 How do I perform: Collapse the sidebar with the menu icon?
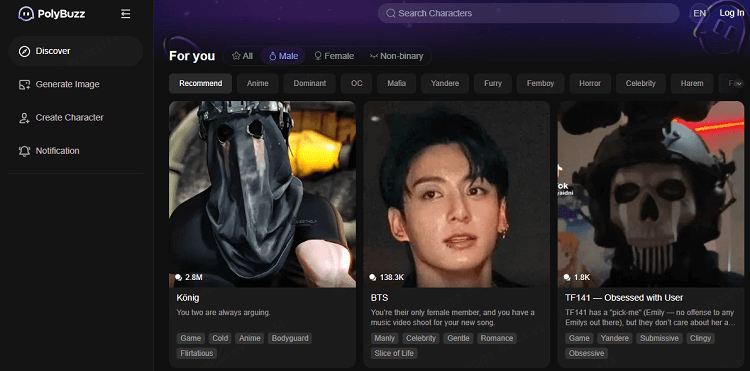125,14
